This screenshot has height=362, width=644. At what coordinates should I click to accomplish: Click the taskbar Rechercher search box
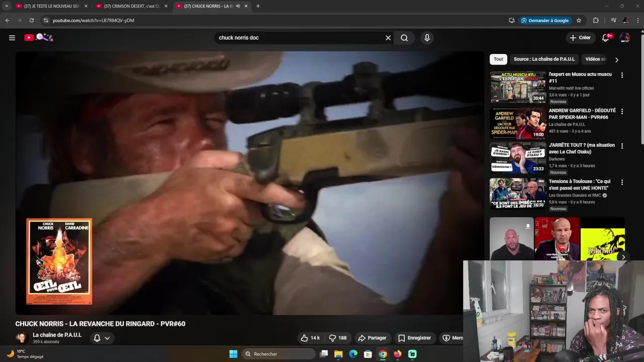[x=278, y=354]
